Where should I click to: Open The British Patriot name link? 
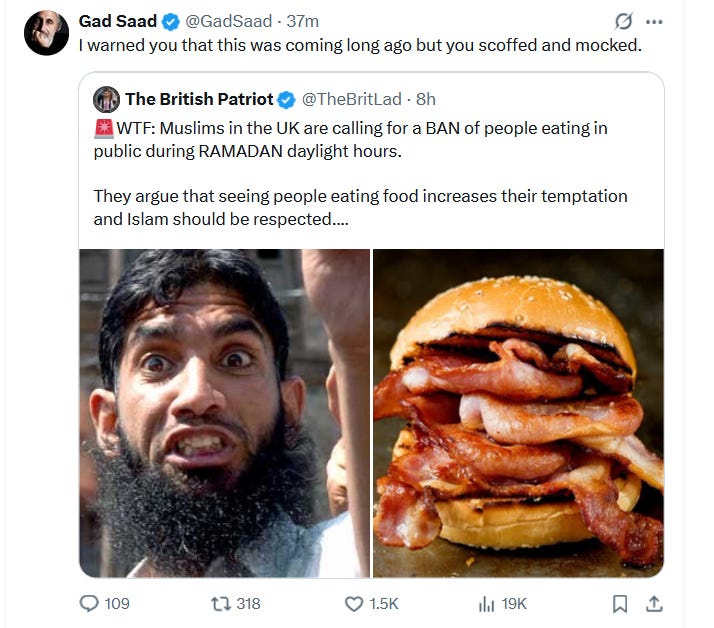click(x=199, y=99)
